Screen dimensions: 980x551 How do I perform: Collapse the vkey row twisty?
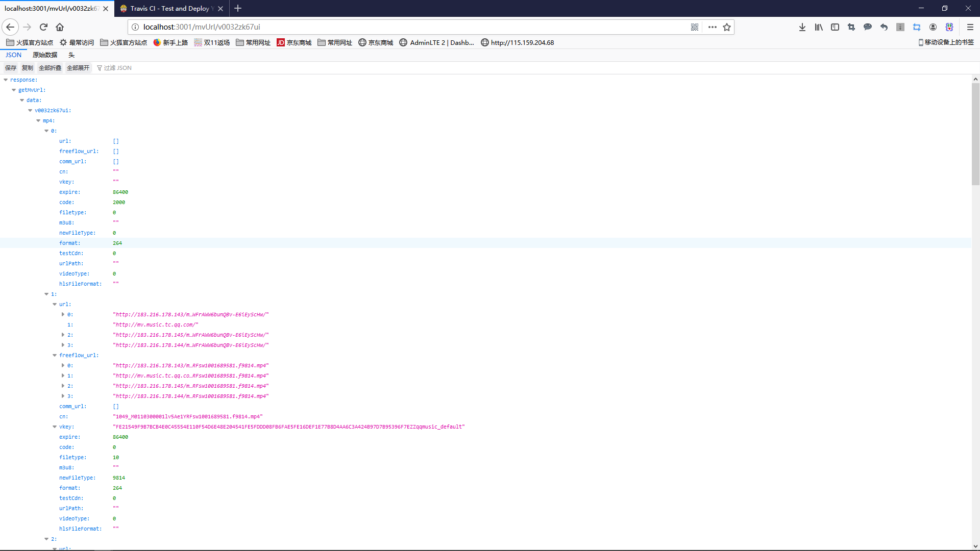(x=55, y=427)
